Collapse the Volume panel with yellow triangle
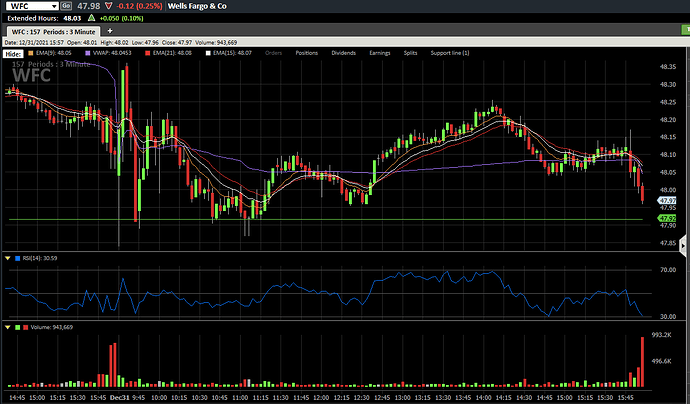 coord(7,327)
